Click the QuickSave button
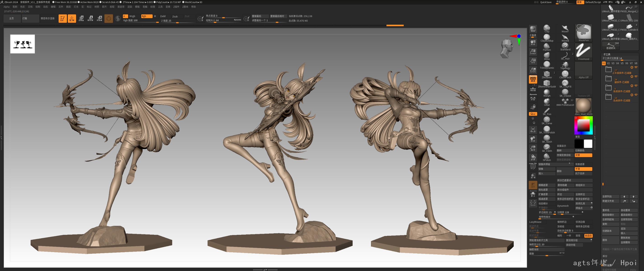The height and width of the screenshot is (271, 644). [x=546, y=2]
